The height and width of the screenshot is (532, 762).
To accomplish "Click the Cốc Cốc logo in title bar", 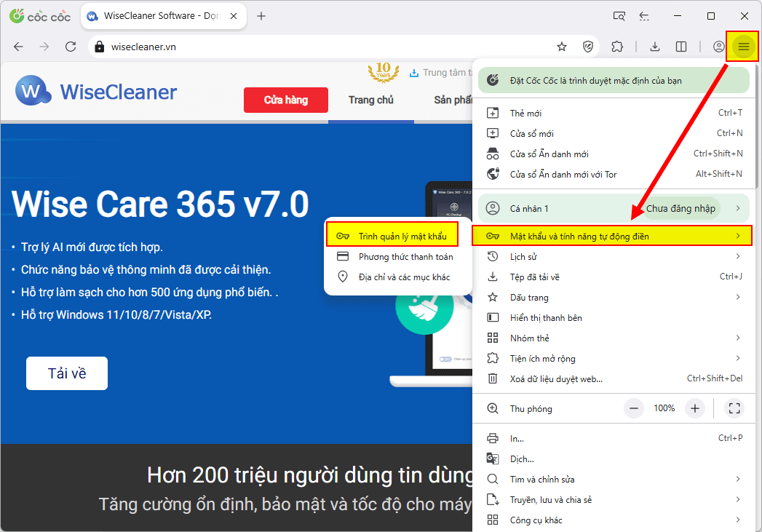I will [40, 16].
